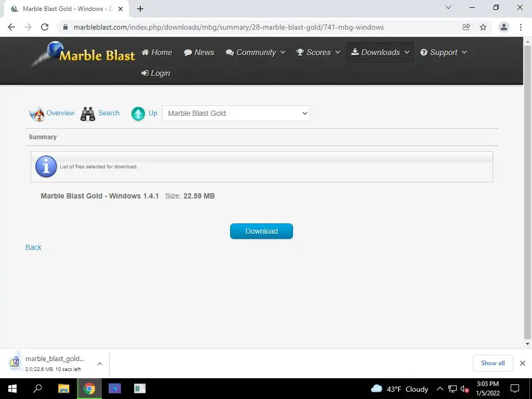Click the browser forward arrow
The image size is (532, 399).
28,27
